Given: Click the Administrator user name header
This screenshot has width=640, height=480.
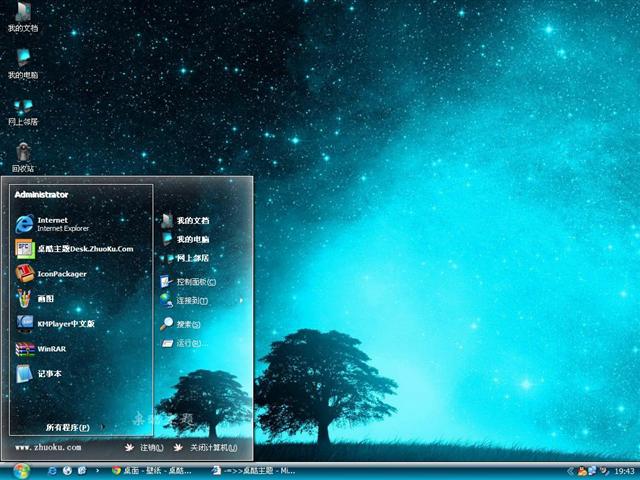Looking at the screenshot, I should pyautogui.click(x=41, y=195).
